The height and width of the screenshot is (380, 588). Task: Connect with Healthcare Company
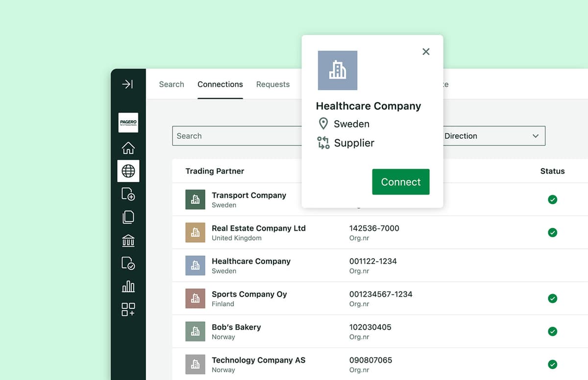point(401,181)
